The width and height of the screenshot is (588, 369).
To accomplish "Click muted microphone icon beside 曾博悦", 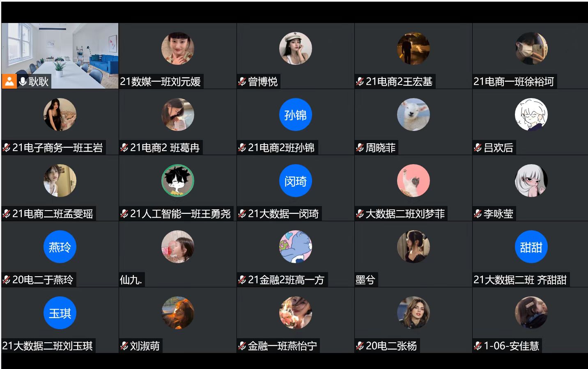I will pos(242,82).
